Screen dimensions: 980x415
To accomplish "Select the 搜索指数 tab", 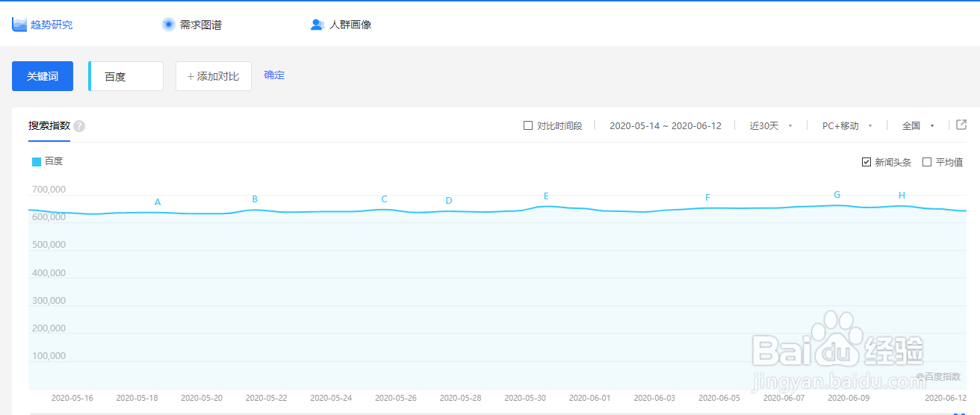I will click(49, 125).
